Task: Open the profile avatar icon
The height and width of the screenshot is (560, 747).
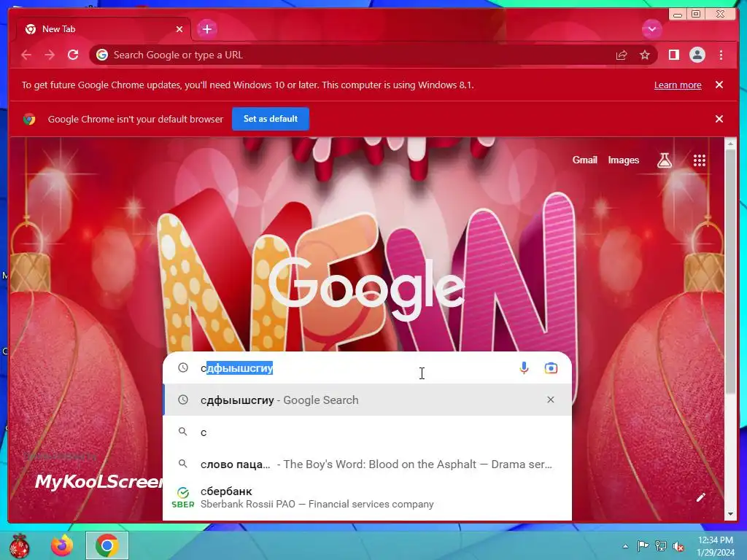Action: click(697, 55)
